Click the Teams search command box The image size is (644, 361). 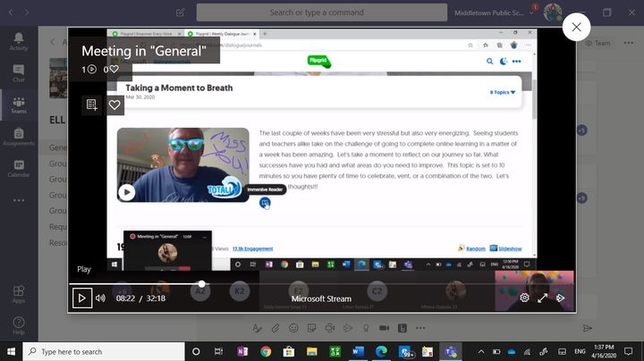[x=322, y=13]
